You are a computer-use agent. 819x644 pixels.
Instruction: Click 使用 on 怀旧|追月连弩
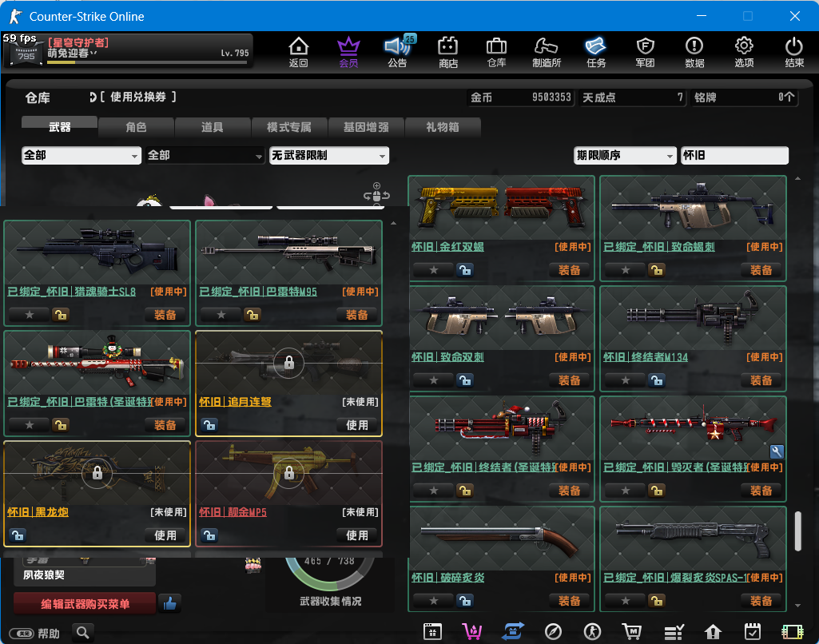click(356, 425)
